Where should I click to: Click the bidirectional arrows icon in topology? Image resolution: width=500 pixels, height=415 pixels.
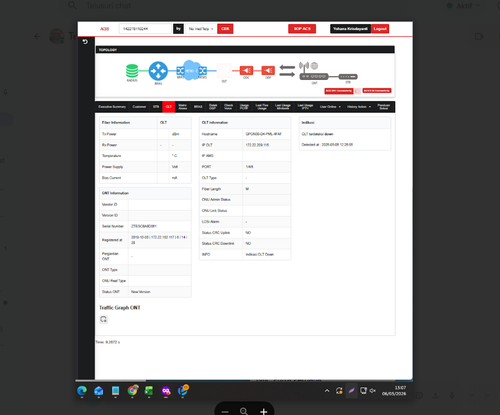coord(287,70)
